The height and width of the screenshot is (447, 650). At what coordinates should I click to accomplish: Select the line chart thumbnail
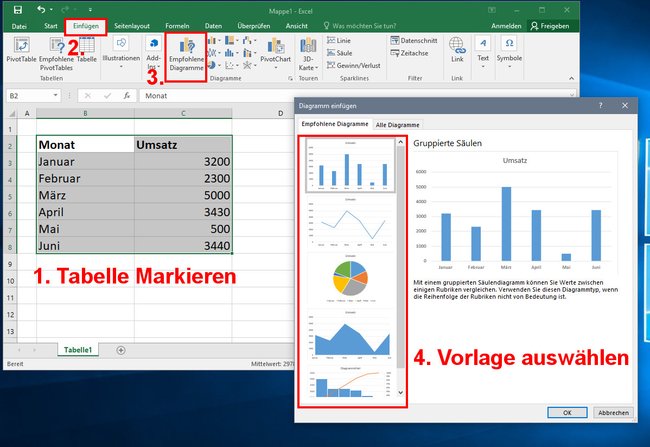[x=350, y=222]
